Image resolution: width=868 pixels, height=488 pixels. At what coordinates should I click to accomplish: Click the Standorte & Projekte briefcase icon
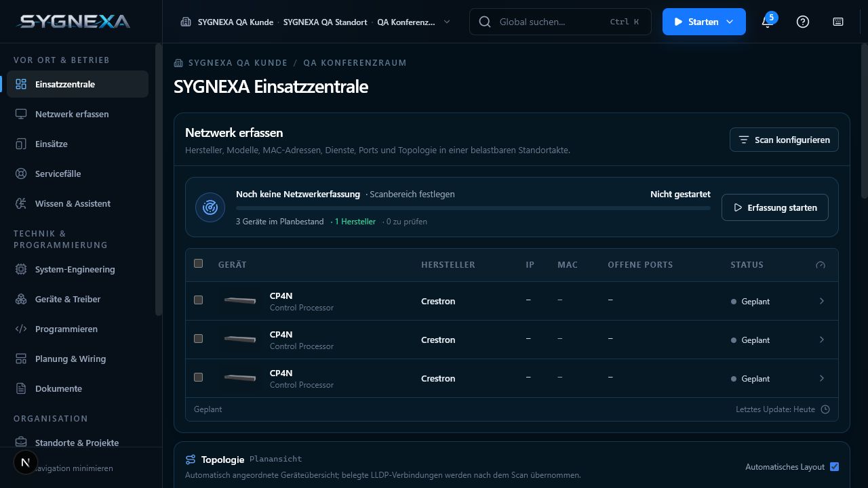pyautogui.click(x=21, y=442)
